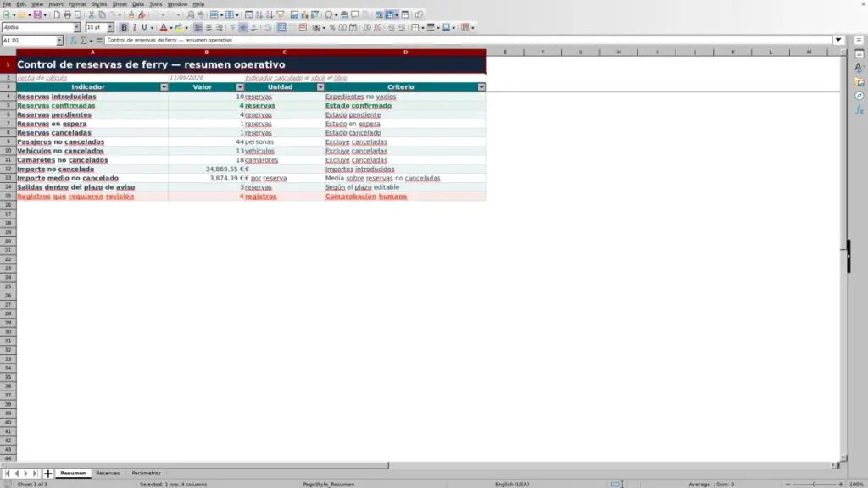868x488 pixels.
Task: Select the "Reservas confirmadas" cell
Action: [92, 106]
